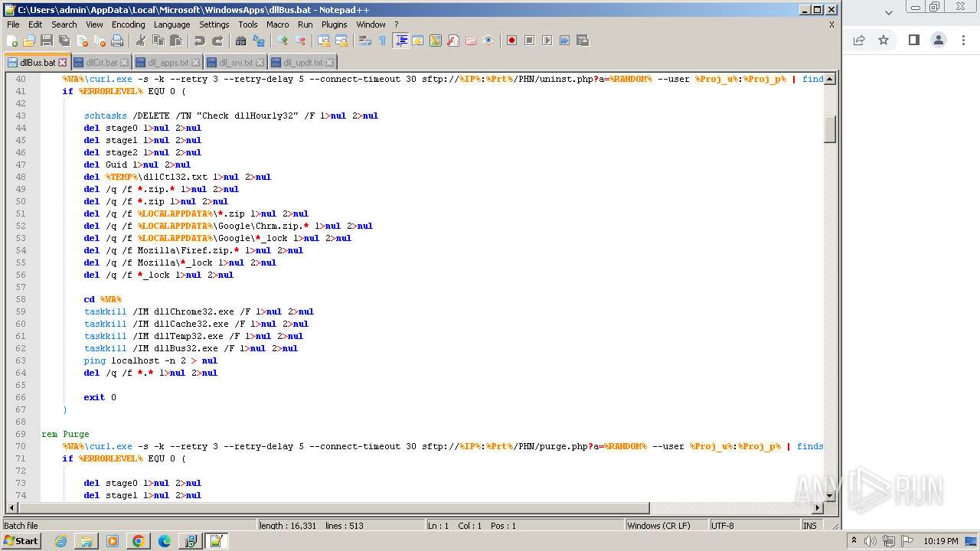Click the UTF-8 encoding status field
The width and height of the screenshot is (980, 551).
click(754, 526)
